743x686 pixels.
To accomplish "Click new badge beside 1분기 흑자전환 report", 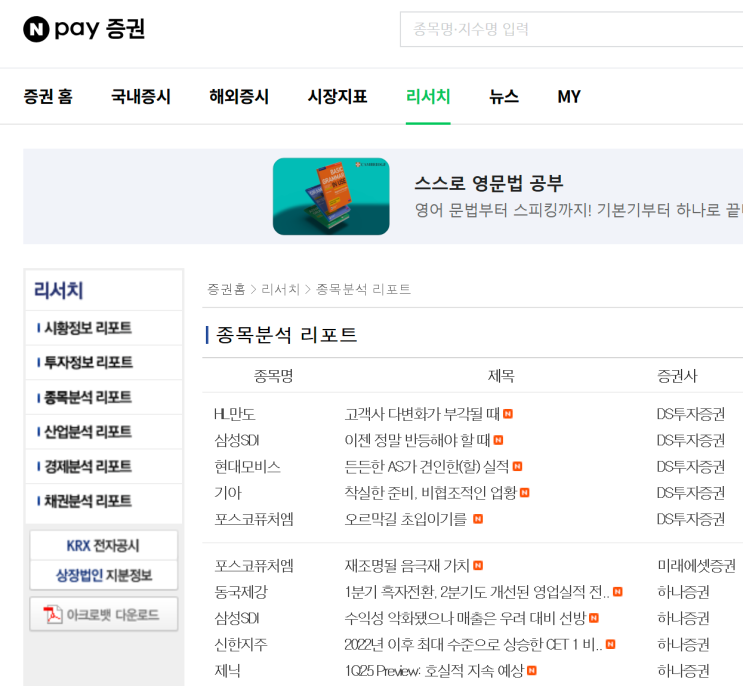I will coord(618,591).
